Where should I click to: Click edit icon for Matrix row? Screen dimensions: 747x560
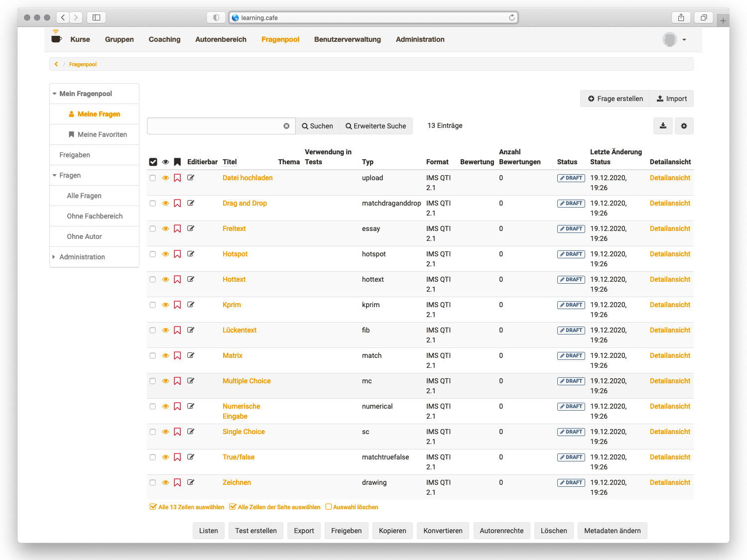pyautogui.click(x=191, y=355)
